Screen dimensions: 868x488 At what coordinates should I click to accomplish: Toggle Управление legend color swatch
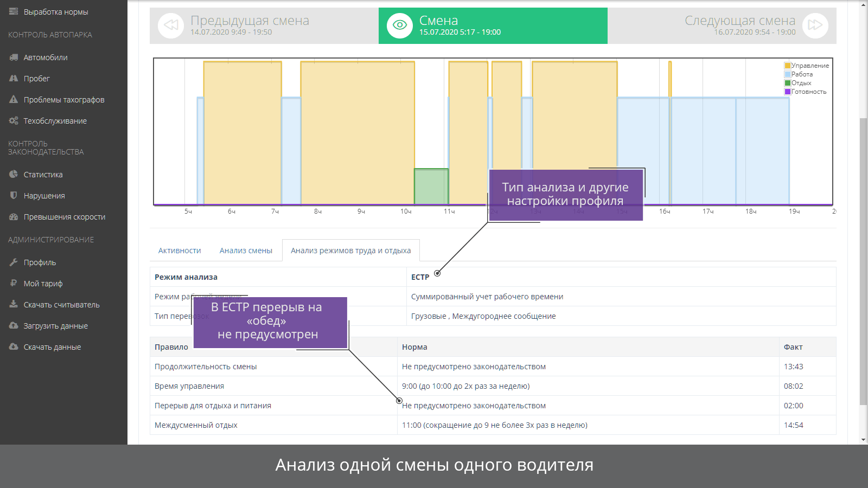[x=788, y=66]
